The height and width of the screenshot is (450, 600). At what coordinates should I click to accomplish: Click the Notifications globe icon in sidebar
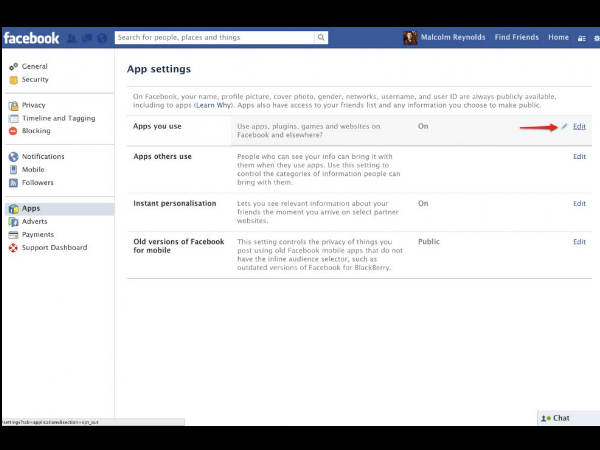tap(13, 157)
